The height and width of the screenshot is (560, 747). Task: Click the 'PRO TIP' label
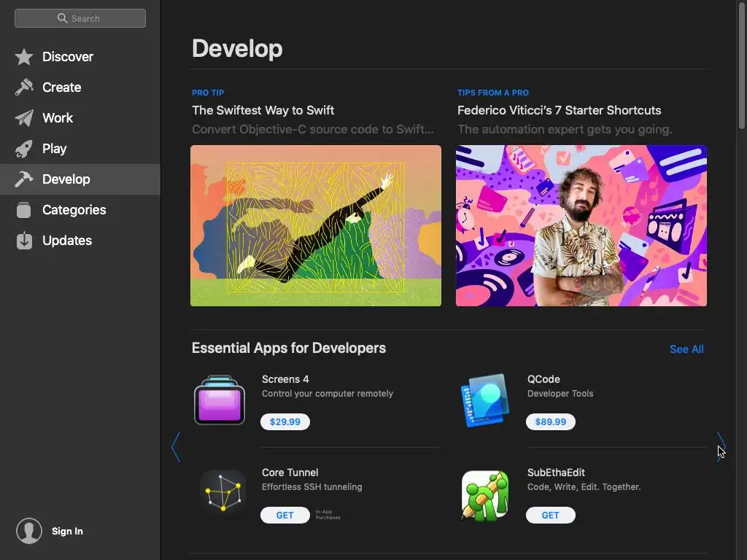click(x=208, y=93)
